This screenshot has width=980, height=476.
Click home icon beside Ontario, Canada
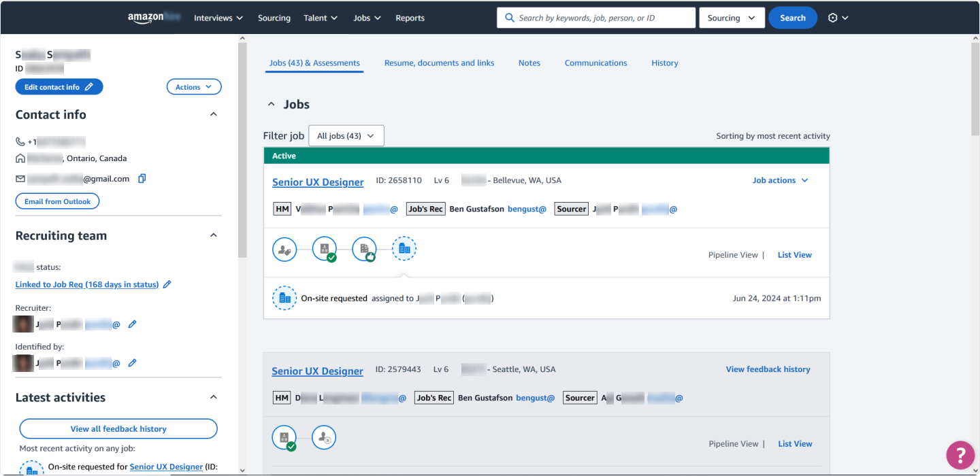(x=20, y=158)
